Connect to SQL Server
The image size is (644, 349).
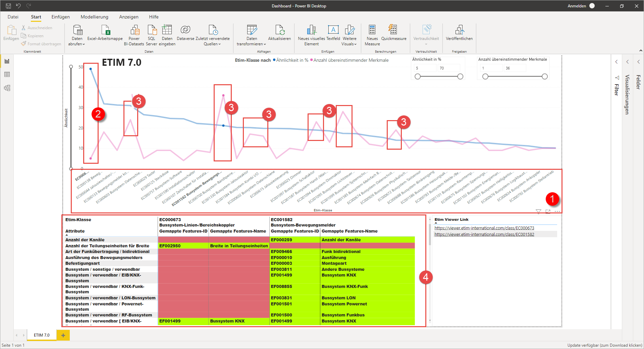point(152,35)
